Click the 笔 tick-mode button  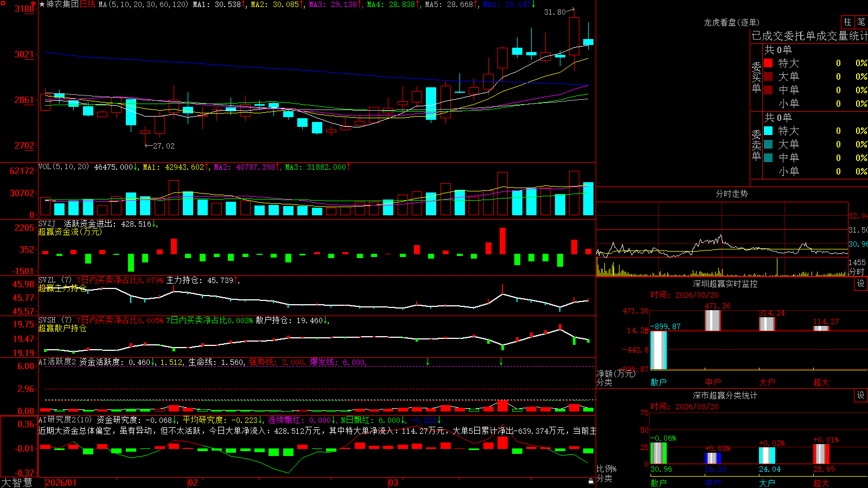[x=861, y=22]
